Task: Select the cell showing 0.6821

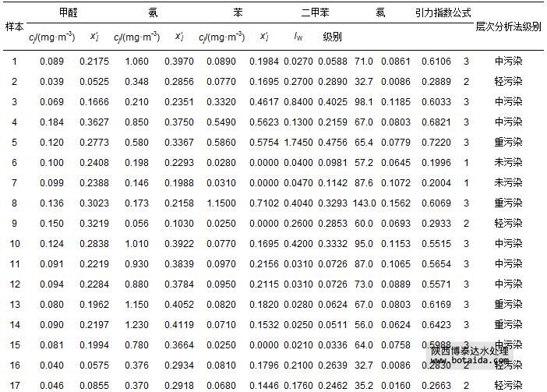Action: coord(436,122)
